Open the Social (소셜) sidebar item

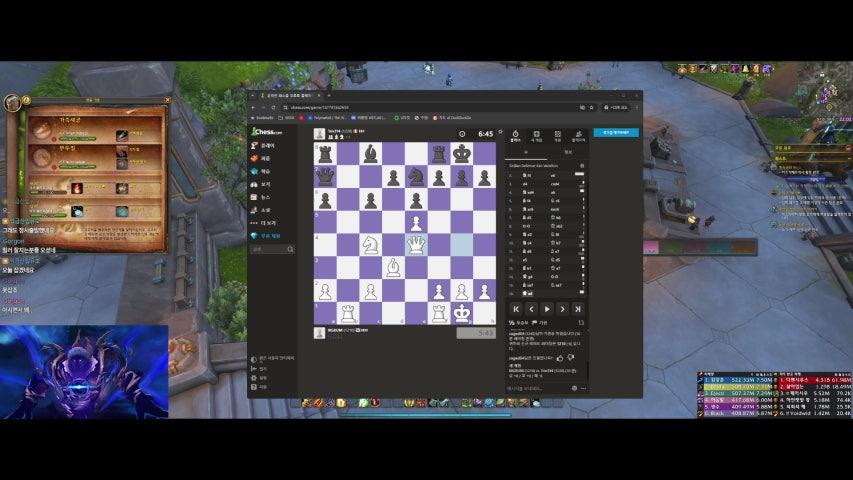pyautogui.click(x=261, y=210)
